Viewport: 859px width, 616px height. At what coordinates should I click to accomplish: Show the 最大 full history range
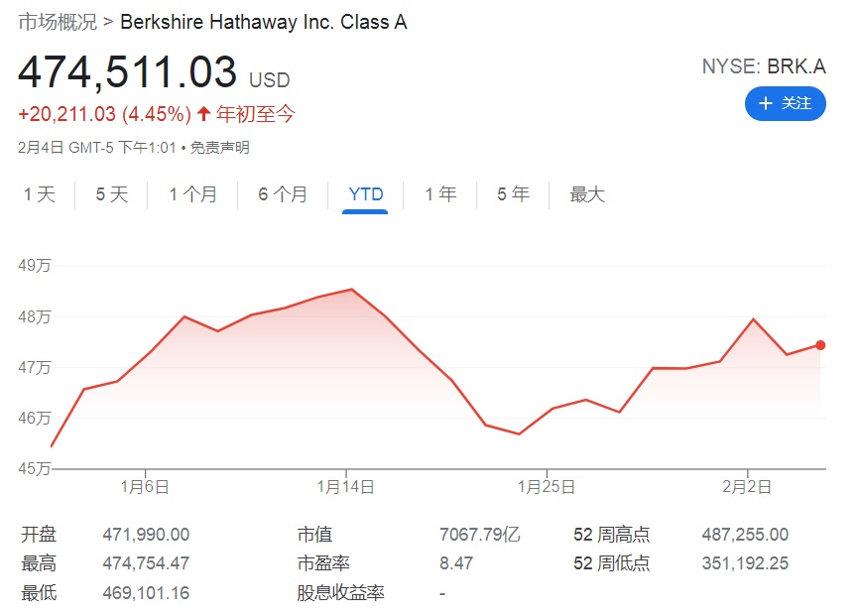(x=587, y=194)
